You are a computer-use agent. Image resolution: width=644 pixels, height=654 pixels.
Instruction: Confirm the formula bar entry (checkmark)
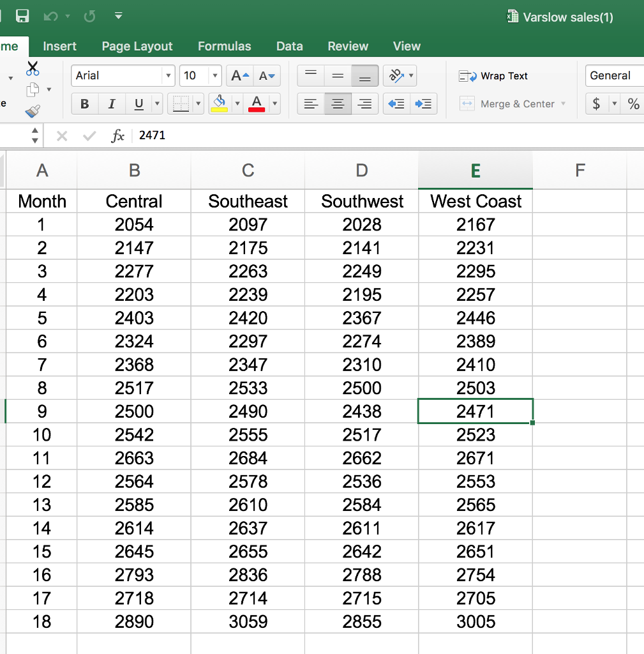(89, 136)
